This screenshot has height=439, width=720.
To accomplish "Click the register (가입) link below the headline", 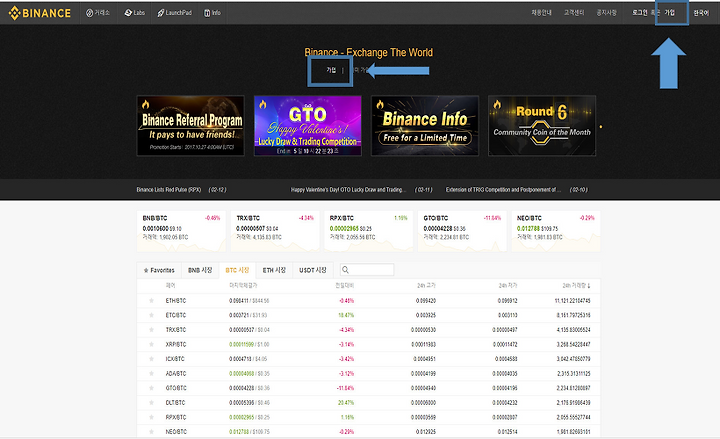I will coord(331,70).
